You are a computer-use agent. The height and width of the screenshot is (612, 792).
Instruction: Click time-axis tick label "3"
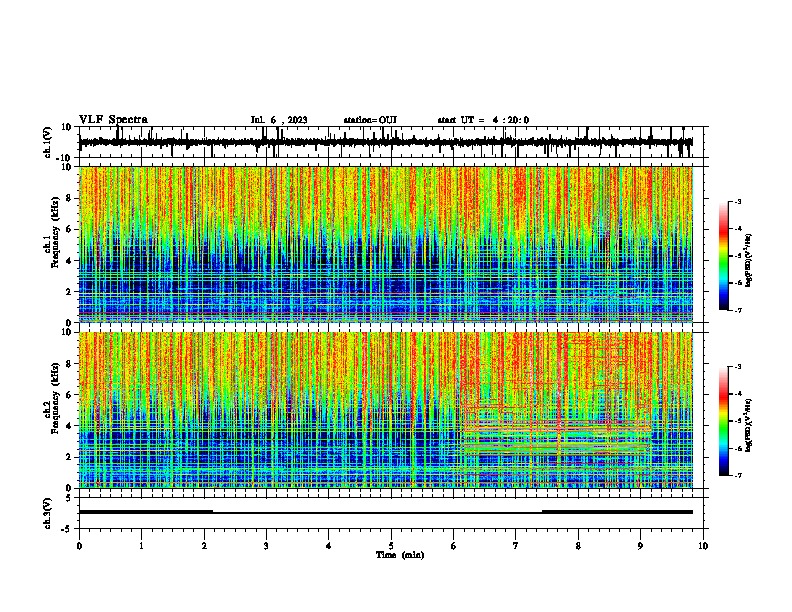pos(266,546)
